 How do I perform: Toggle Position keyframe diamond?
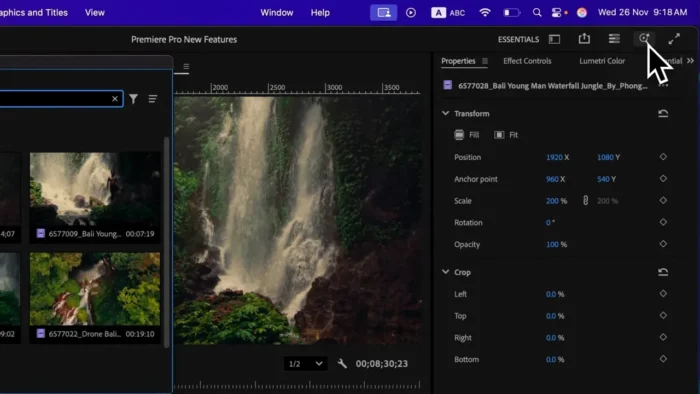tap(663, 157)
